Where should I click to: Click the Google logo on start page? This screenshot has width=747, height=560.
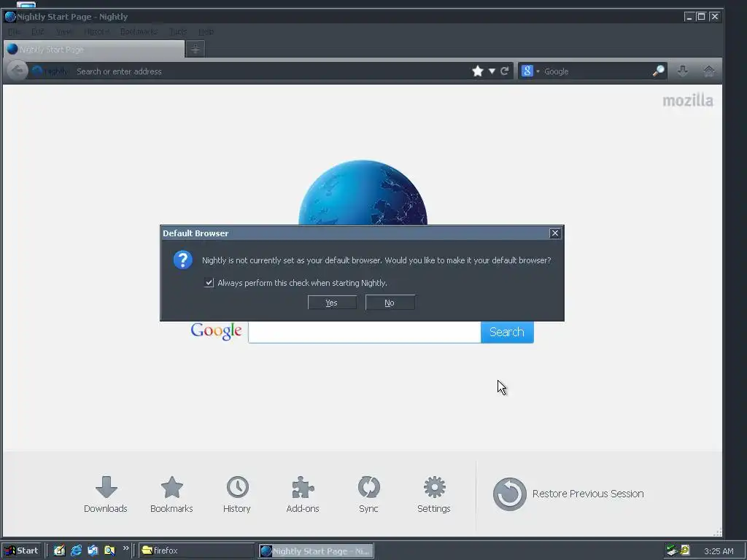[x=216, y=331]
